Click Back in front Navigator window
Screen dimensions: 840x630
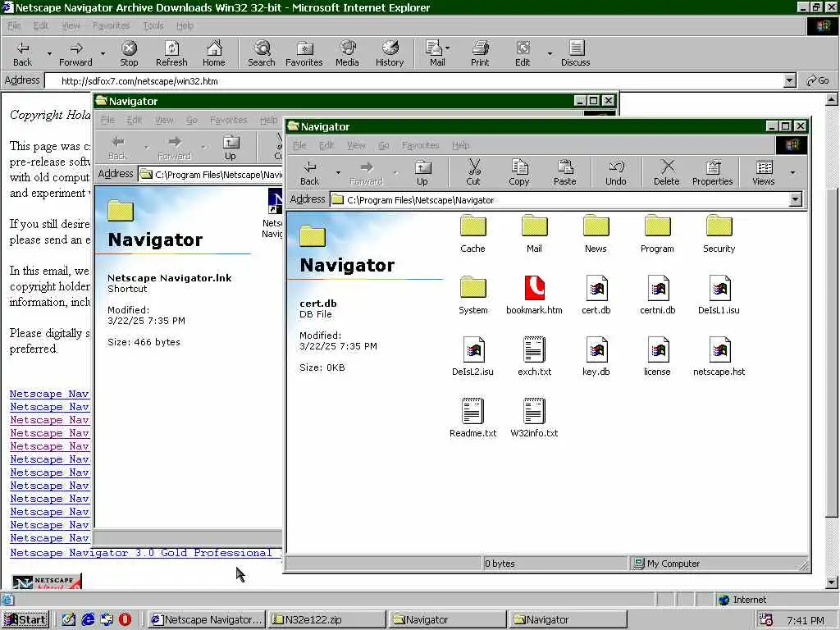pos(309,172)
